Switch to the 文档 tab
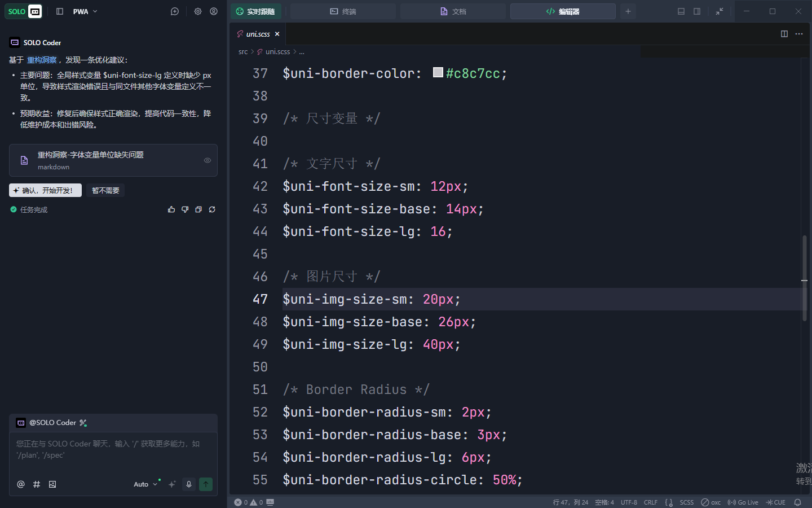 tap(453, 11)
